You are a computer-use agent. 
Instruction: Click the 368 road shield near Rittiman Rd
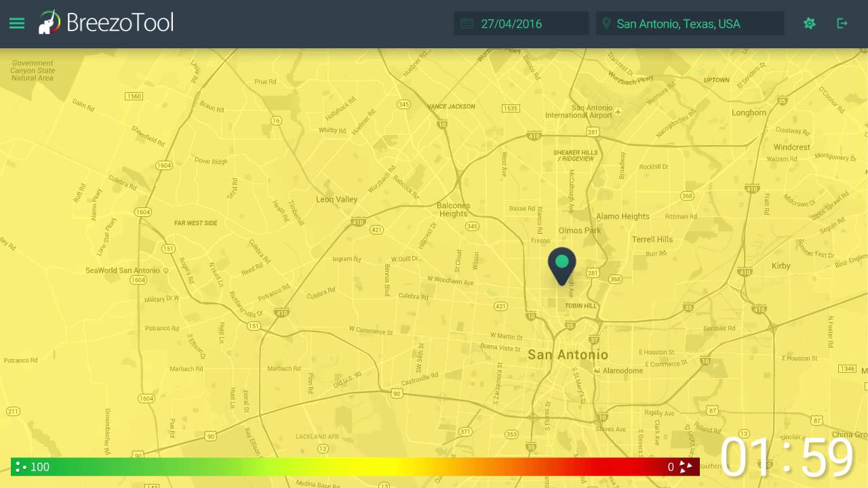(688, 196)
